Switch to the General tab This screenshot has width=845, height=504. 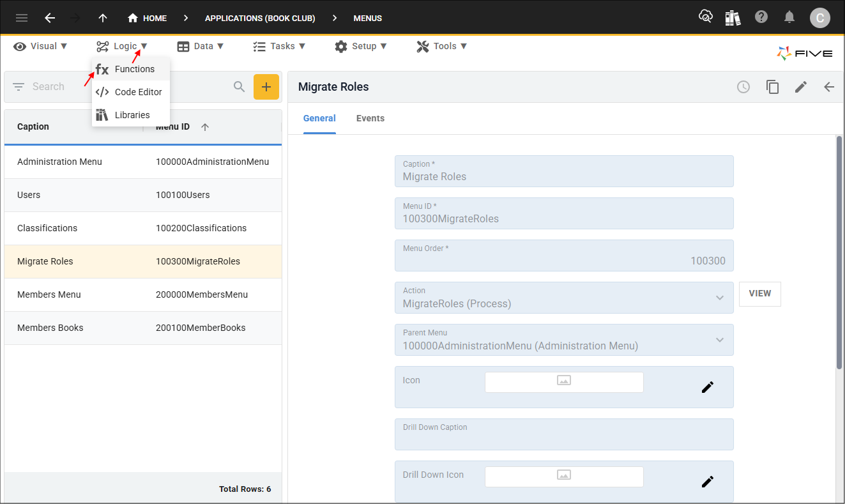(319, 118)
